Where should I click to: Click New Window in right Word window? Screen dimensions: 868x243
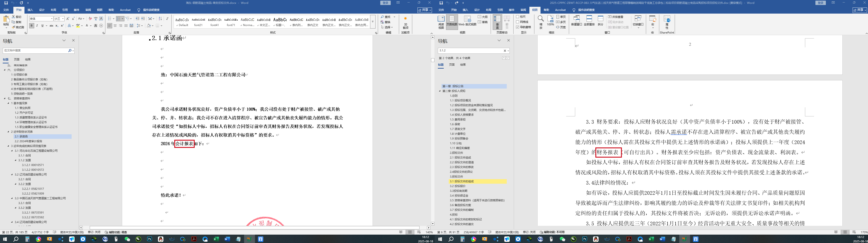point(577,21)
